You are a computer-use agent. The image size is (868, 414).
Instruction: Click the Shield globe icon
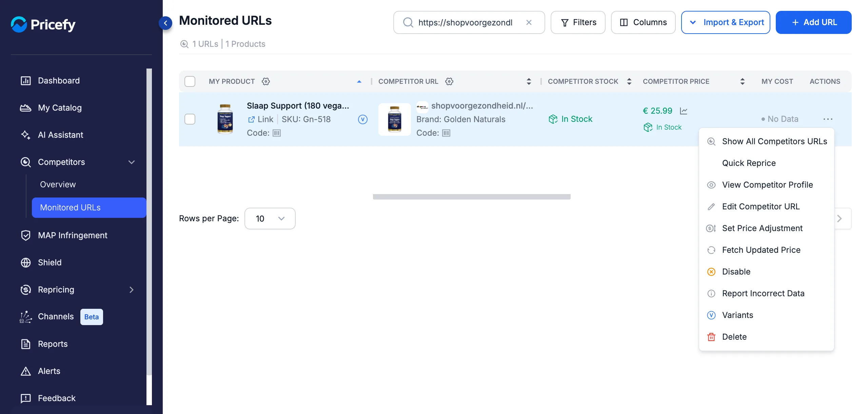[26, 263]
